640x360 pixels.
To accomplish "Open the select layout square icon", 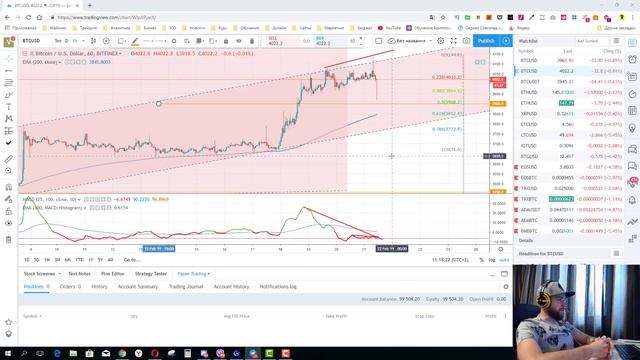I will tap(378, 41).
